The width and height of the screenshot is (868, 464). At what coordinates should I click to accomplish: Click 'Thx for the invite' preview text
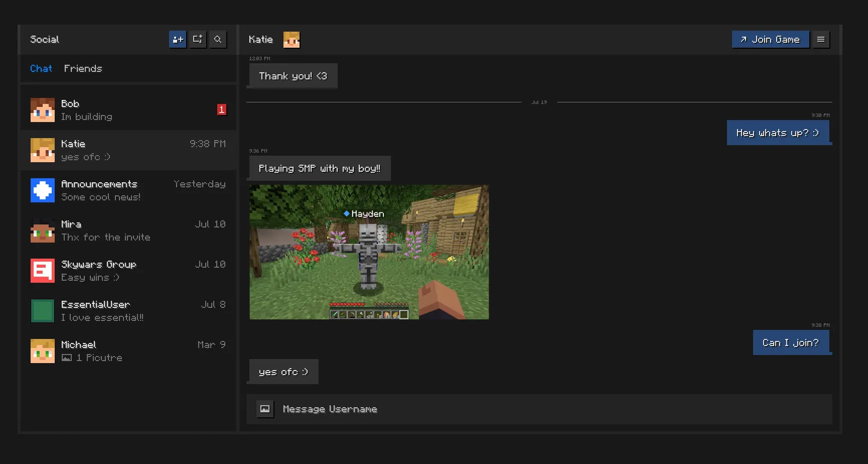106,237
